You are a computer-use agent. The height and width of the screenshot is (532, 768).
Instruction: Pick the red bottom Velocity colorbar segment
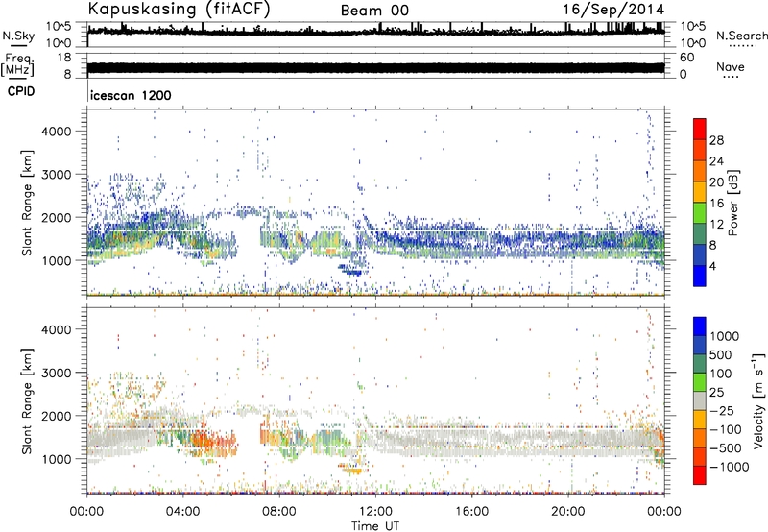(700, 475)
